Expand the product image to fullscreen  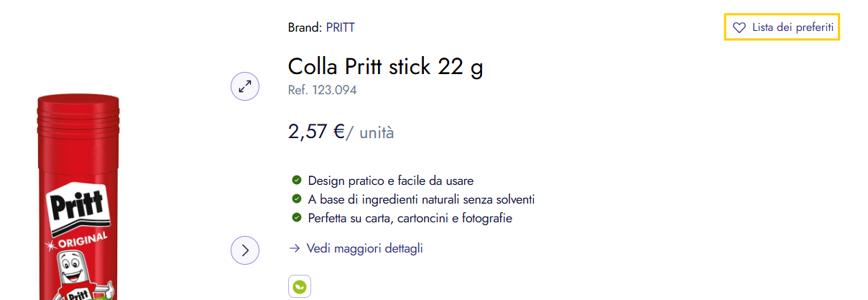245,87
